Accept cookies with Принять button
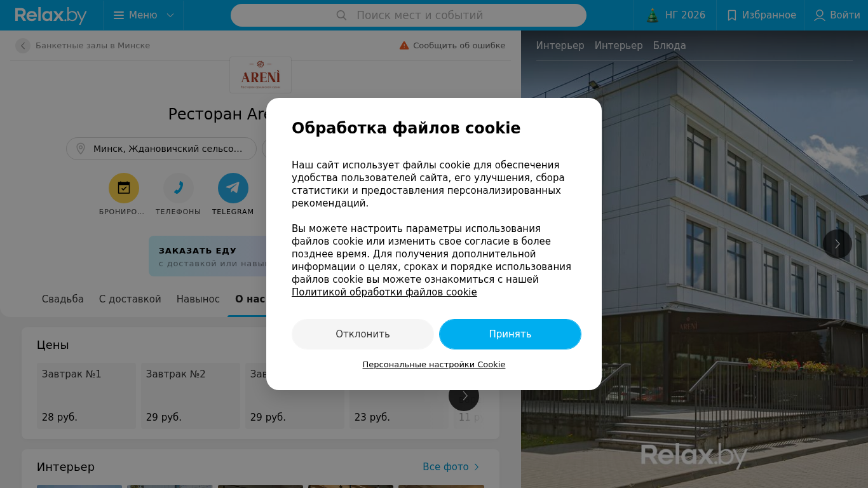The width and height of the screenshot is (868, 488). (x=510, y=334)
